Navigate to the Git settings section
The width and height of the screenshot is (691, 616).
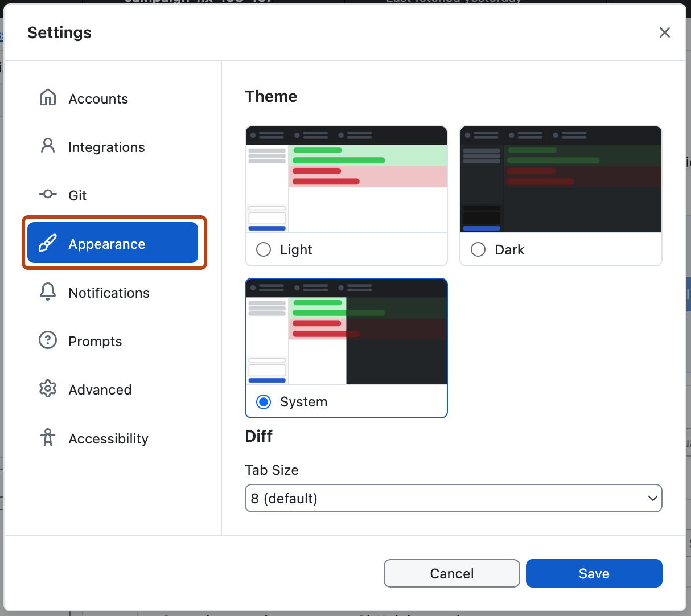pyautogui.click(x=77, y=195)
